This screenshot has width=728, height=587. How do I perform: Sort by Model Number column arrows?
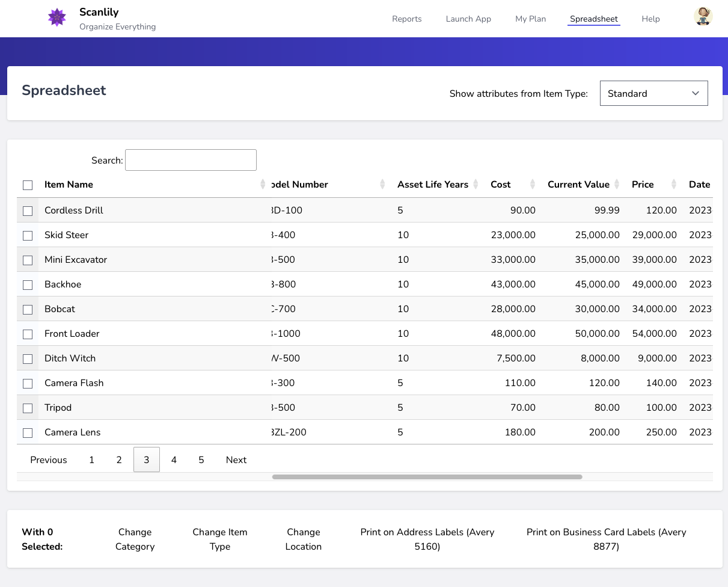382,185
